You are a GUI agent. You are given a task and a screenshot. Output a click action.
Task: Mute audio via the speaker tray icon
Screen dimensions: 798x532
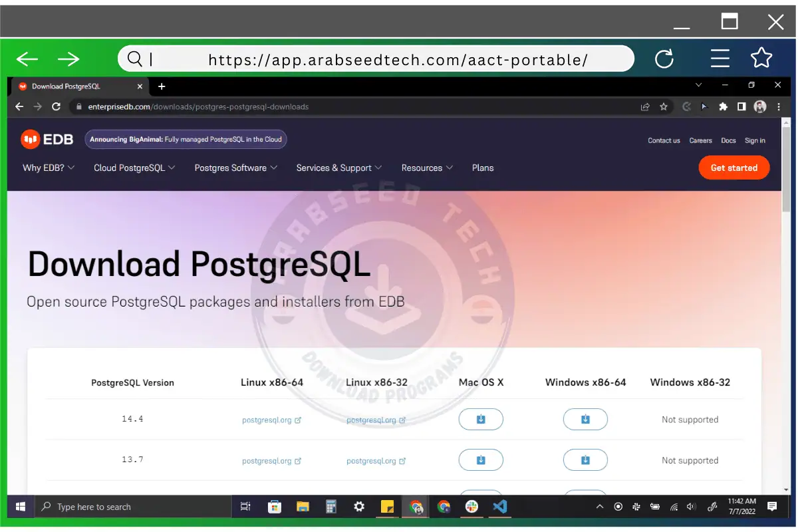690,506
